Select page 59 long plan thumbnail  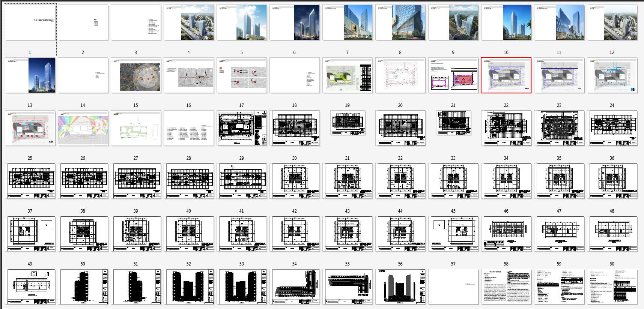tap(560, 234)
